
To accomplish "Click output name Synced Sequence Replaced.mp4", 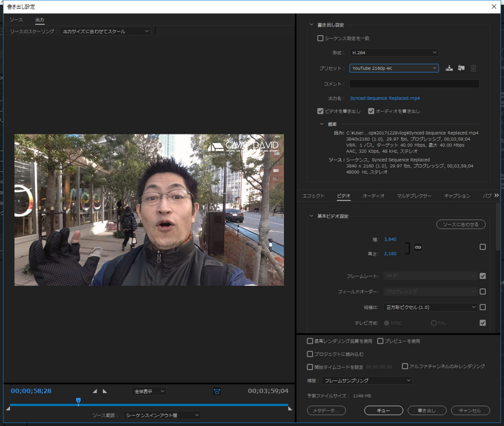I will pos(385,98).
